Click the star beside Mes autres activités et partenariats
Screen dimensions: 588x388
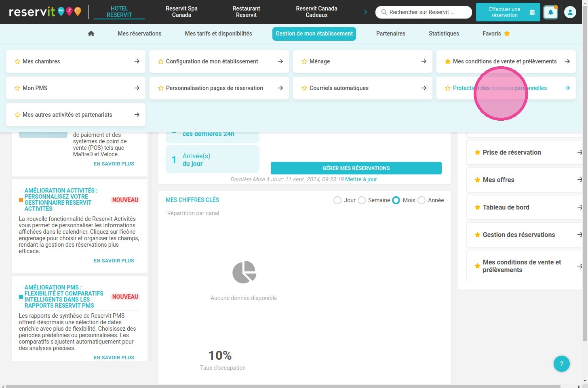tap(17, 115)
